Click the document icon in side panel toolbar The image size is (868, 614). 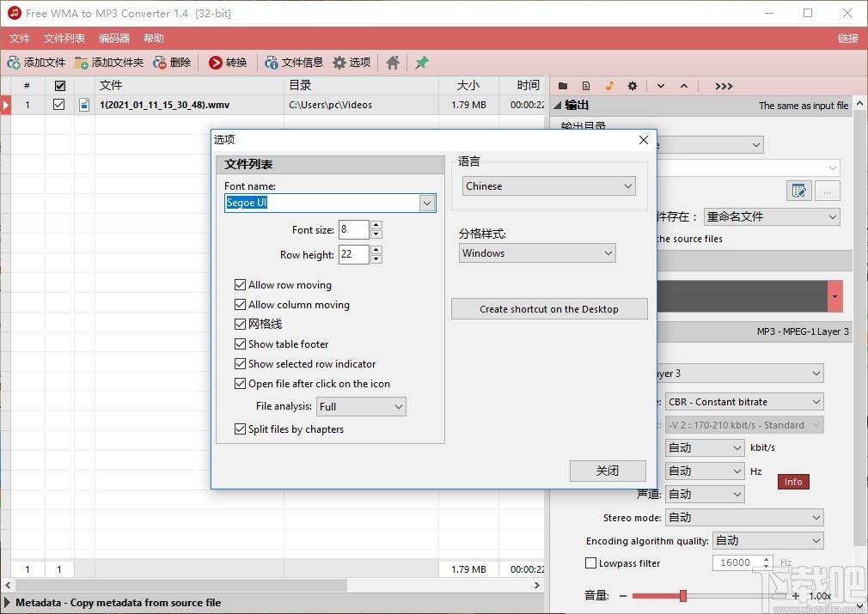[x=586, y=86]
